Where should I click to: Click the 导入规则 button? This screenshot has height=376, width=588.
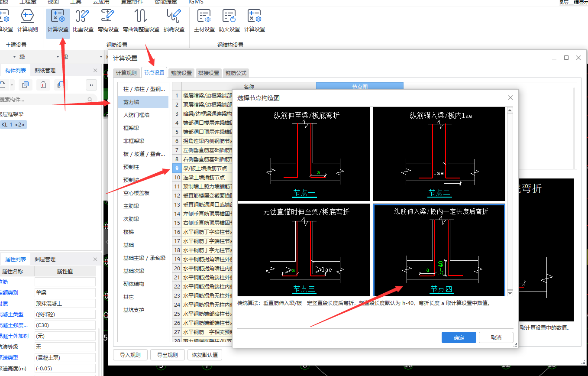point(130,355)
